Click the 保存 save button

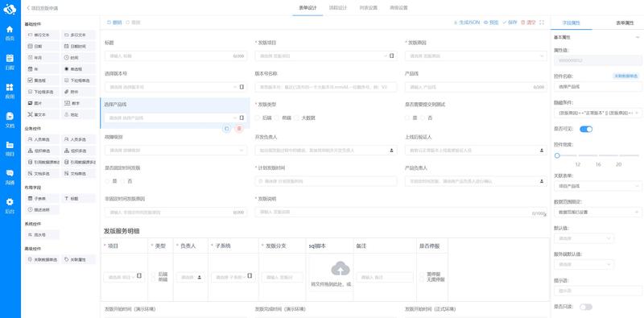point(510,23)
